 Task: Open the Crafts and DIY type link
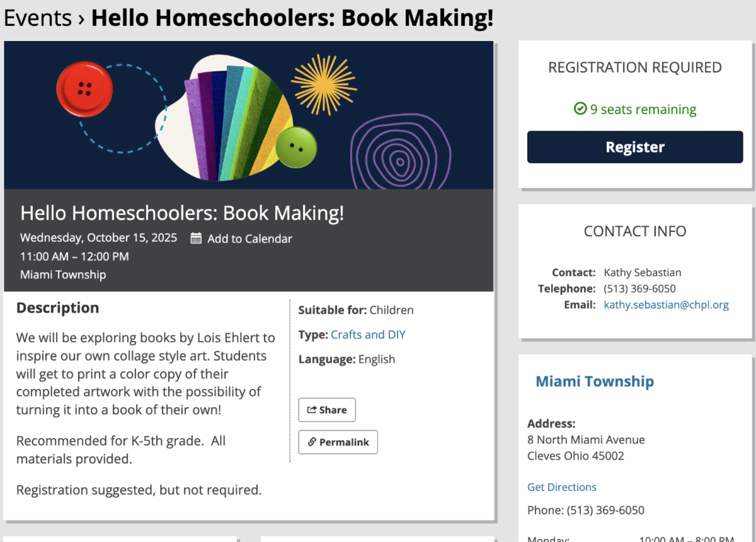pyautogui.click(x=368, y=335)
